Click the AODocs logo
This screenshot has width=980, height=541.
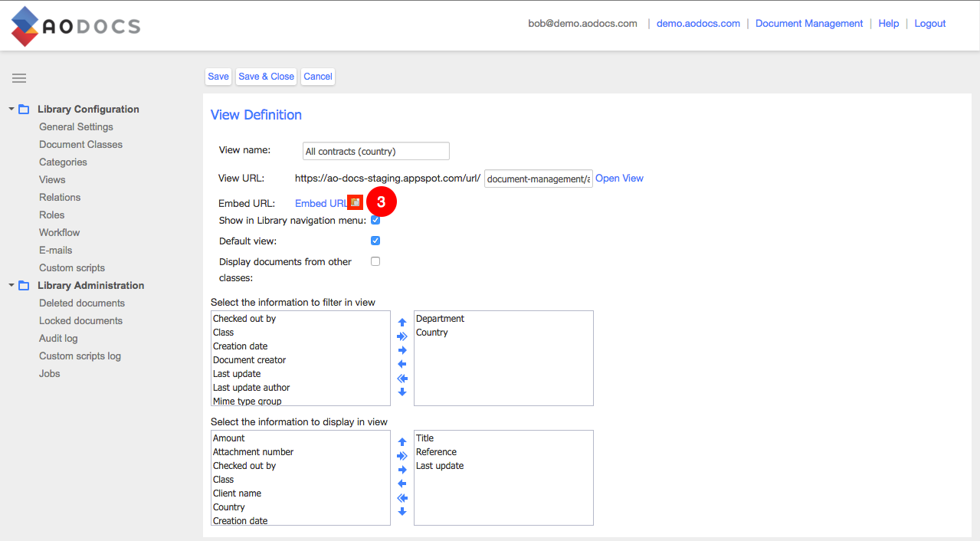click(75, 27)
